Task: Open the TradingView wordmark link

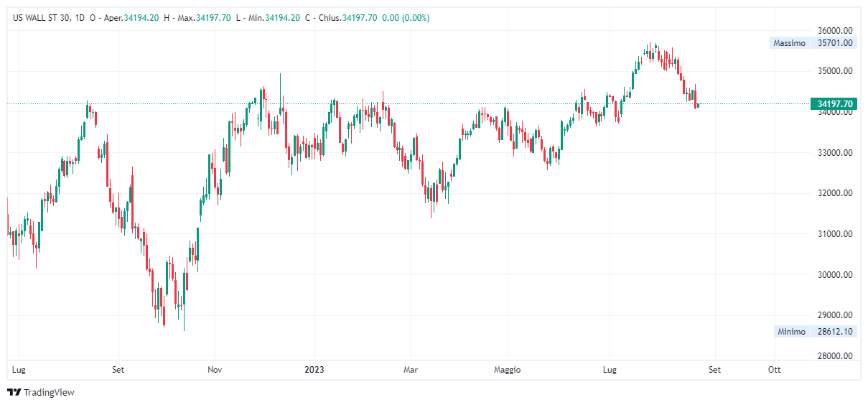Action: tap(49, 392)
